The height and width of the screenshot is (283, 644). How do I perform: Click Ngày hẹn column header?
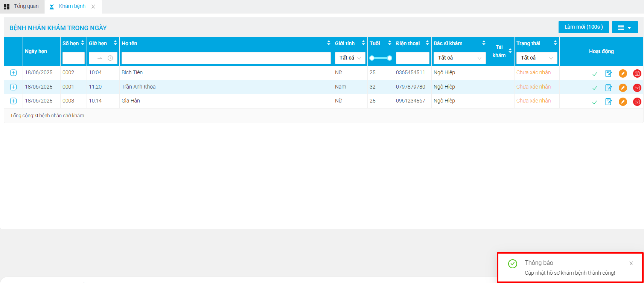(36, 52)
